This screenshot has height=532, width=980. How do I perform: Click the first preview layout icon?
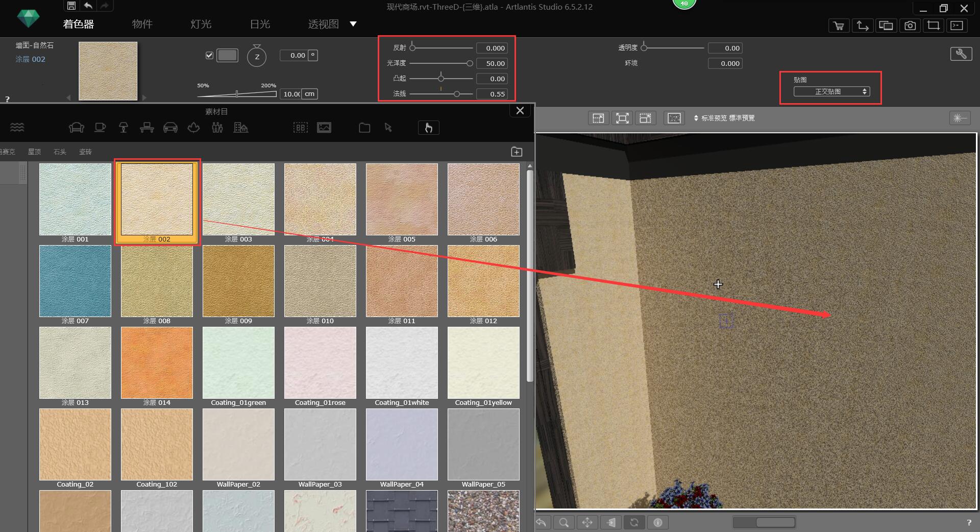point(598,118)
